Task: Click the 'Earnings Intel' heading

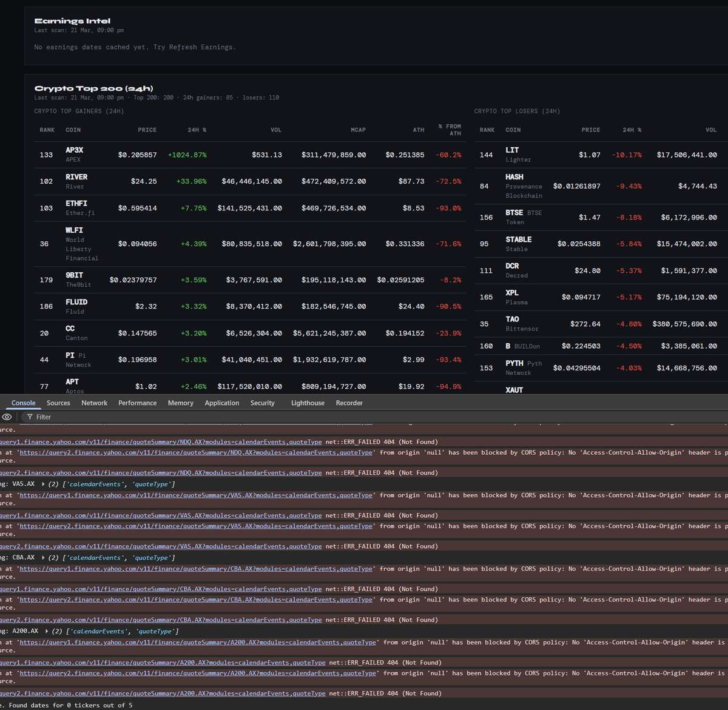Action: click(72, 21)
